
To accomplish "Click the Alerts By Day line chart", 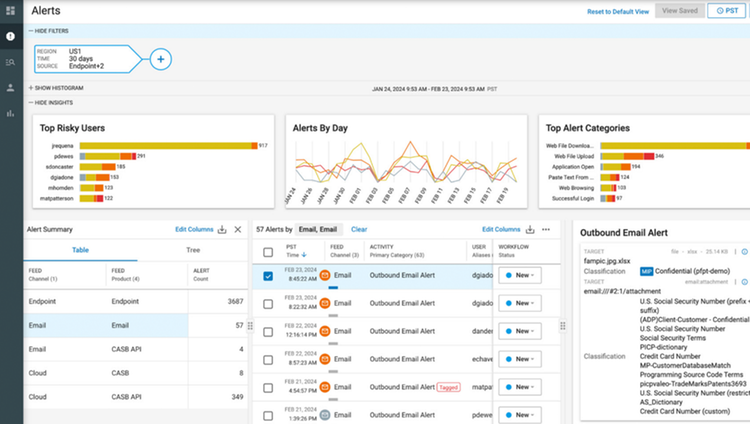I will 406,162.
